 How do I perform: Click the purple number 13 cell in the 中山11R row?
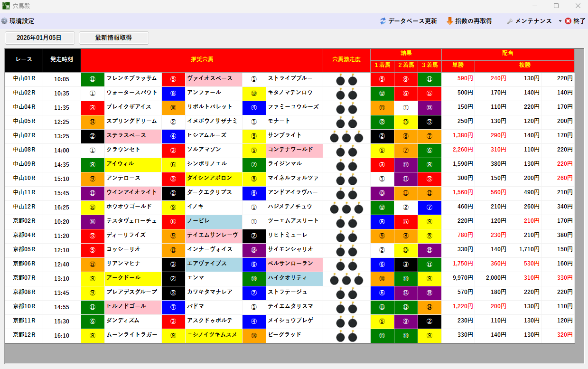pyautogui.click(x=93, y=193)
